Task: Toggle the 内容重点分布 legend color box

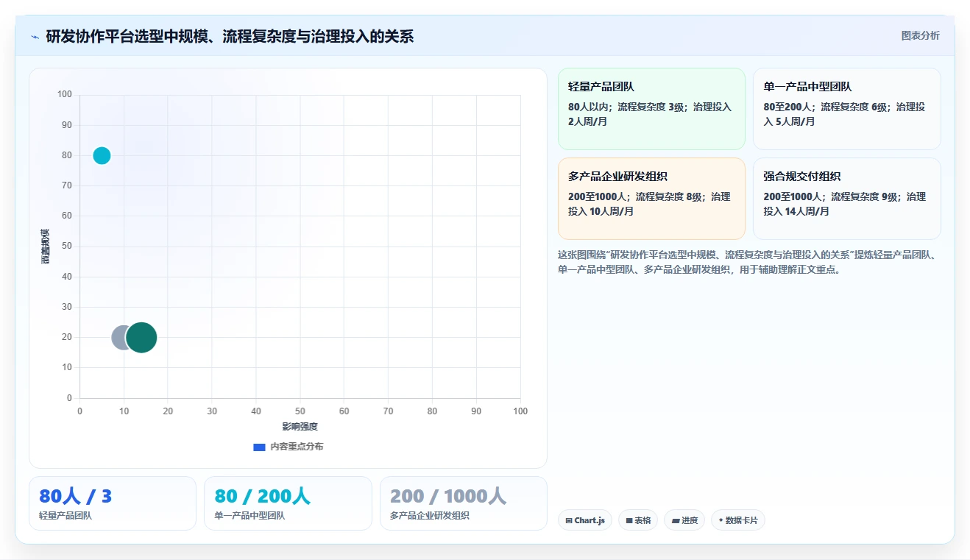Action: pos(259,447)
